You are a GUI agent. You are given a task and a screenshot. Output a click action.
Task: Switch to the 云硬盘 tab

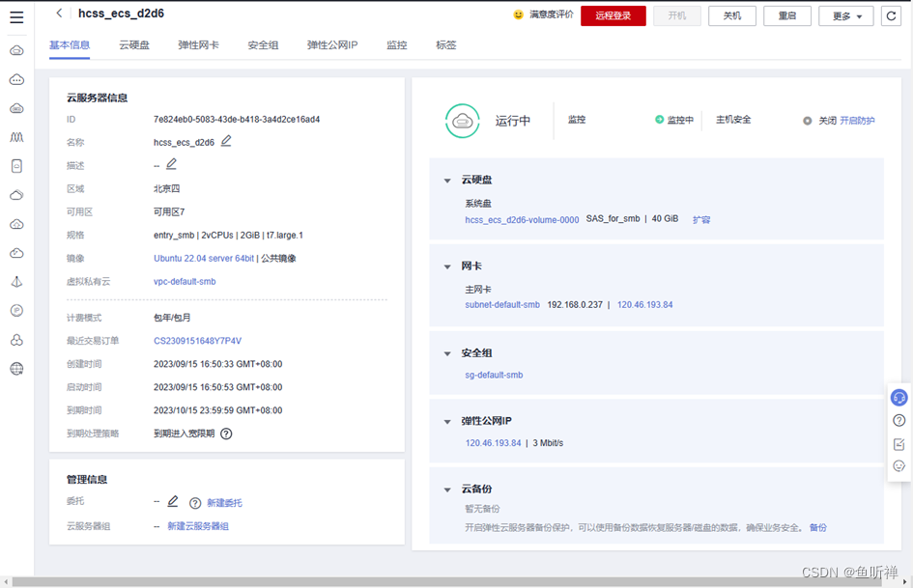coord(134,44)
